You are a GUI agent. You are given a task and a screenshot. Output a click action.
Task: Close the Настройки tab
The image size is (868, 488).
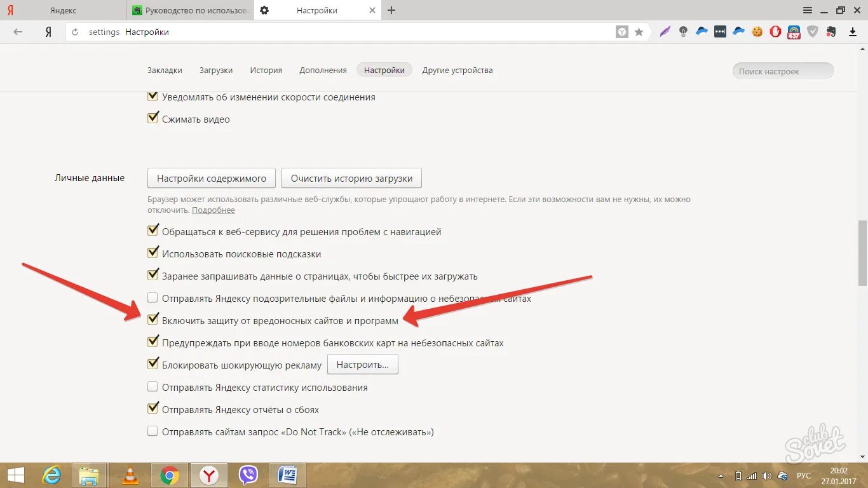374,10
